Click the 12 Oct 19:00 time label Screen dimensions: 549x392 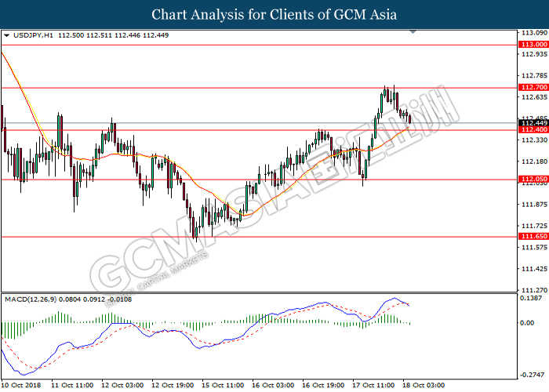[x=173, y=386]
